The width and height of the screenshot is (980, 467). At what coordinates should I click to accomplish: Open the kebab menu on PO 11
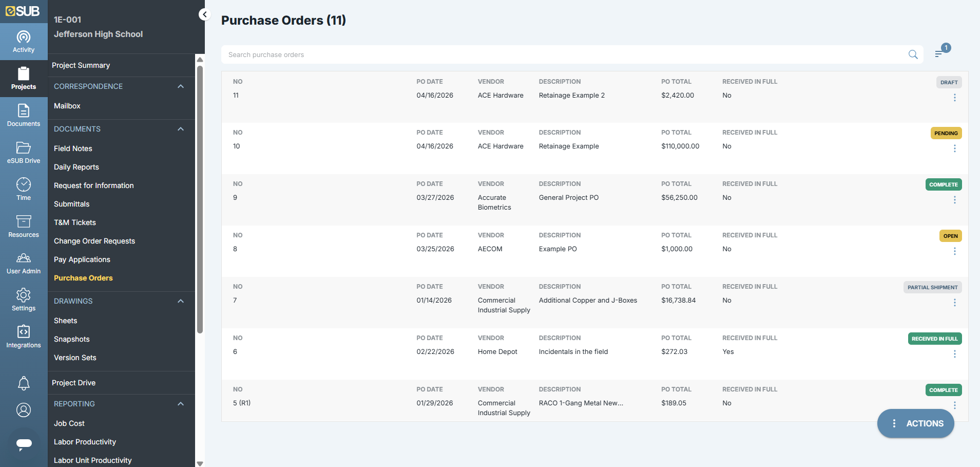click(x=955, y=97)
